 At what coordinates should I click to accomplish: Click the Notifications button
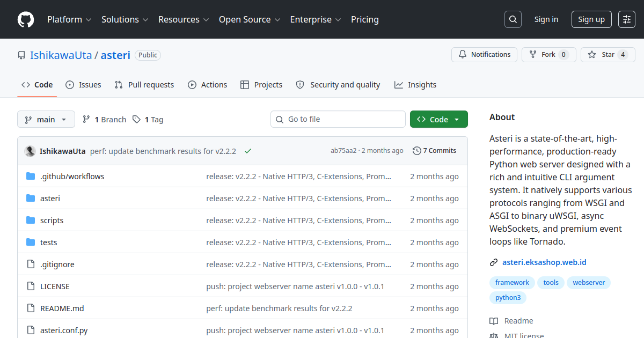pyautogui.click(x=485, y=55)
